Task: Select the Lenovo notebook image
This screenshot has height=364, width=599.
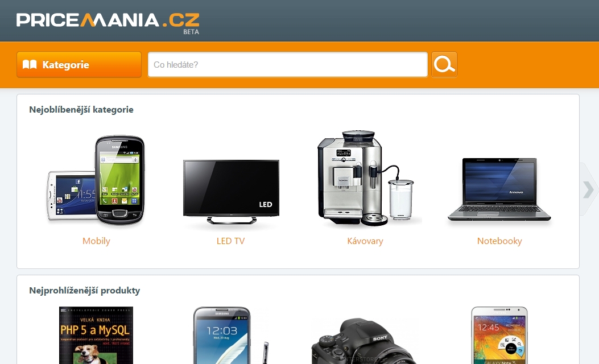Action: point(499,189)
